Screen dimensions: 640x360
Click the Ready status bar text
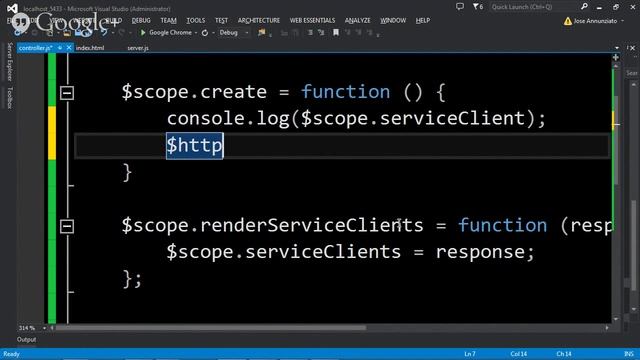point(11,354)
